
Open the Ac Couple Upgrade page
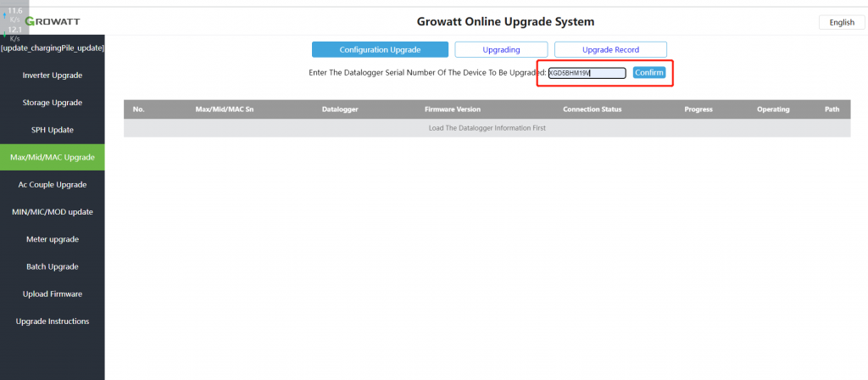52,184
